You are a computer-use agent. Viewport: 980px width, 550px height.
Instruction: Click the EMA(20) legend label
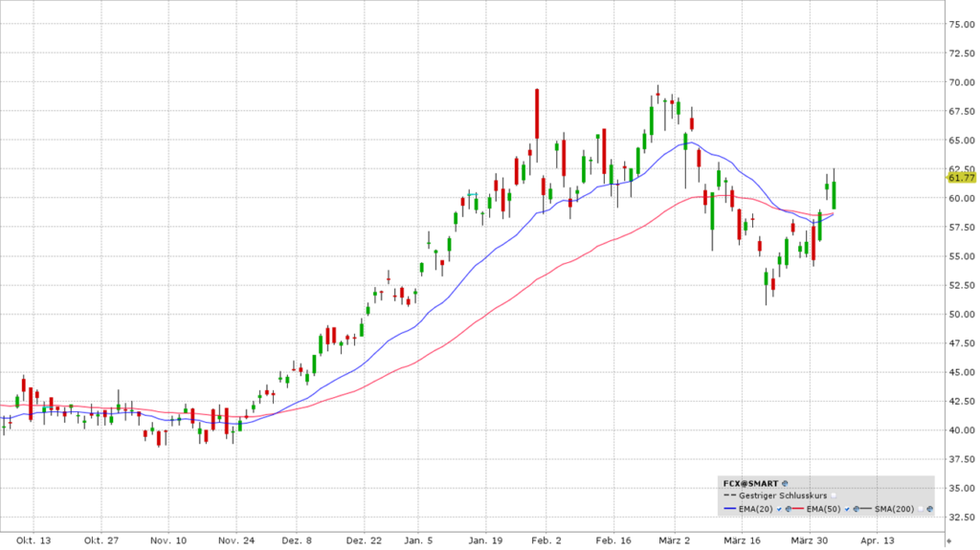[755, 509]
